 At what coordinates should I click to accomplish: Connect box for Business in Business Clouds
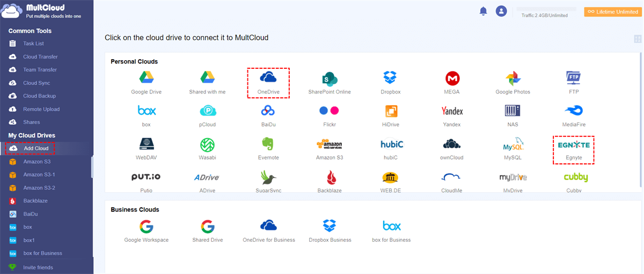pos(391,231)
